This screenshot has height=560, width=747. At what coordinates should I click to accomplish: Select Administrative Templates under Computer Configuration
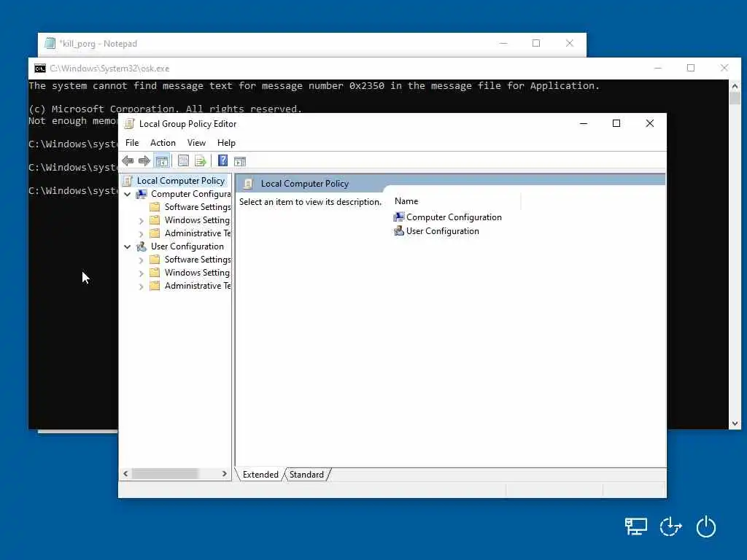coord(197,233)
